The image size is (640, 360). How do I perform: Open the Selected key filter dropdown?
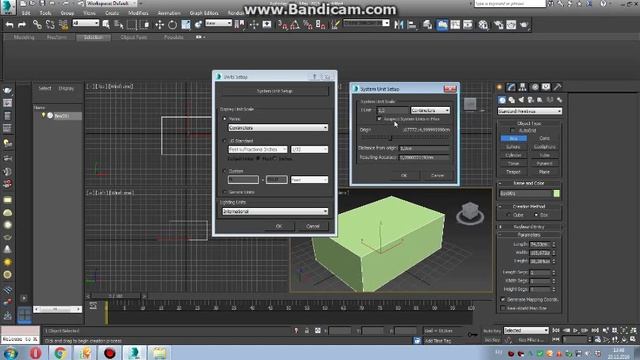tap(526, 330)
